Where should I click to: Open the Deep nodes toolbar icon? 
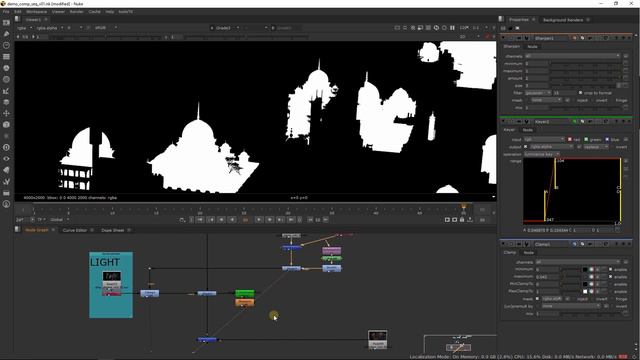click(x=6, y=147)
